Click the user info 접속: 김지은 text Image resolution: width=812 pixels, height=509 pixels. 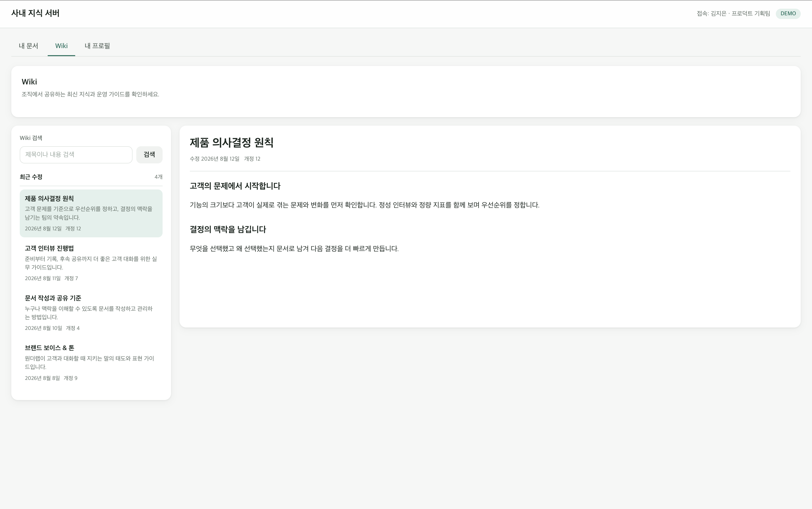(x=733, y=13)
